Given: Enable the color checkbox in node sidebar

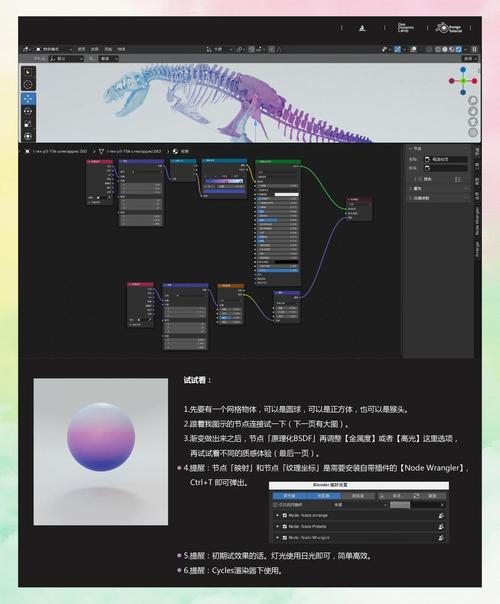Looking at the screenshot, I should point(420,179).
